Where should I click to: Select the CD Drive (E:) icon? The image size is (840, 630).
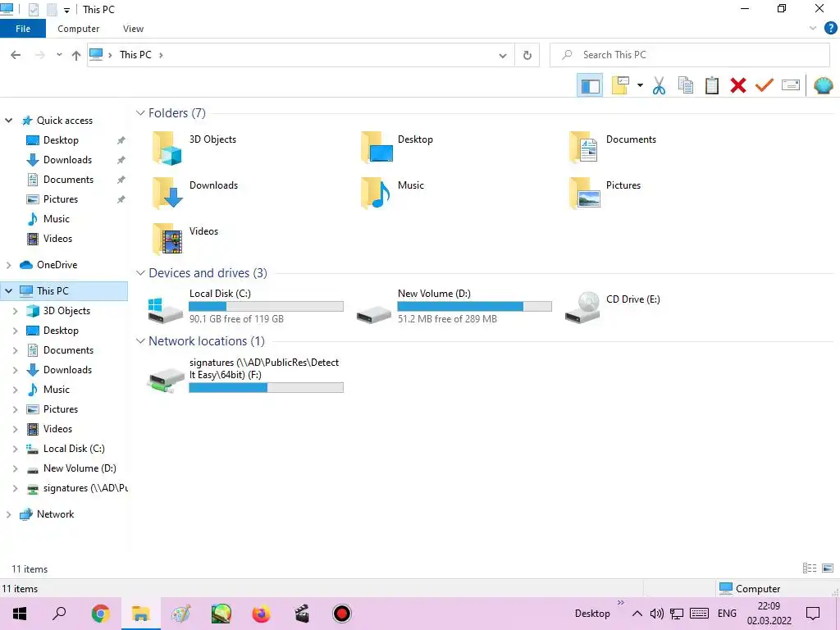[583, 307]
